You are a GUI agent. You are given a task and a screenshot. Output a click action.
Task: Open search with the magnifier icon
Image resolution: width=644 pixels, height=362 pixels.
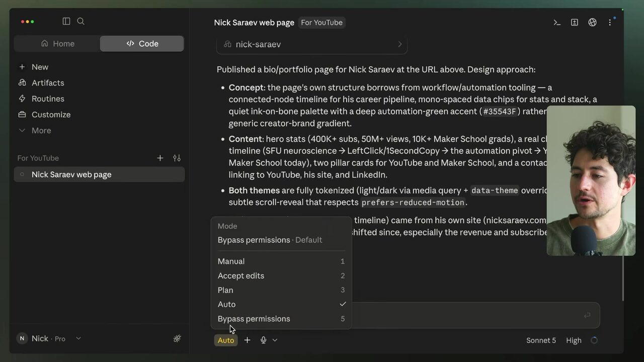pos(80,21)
